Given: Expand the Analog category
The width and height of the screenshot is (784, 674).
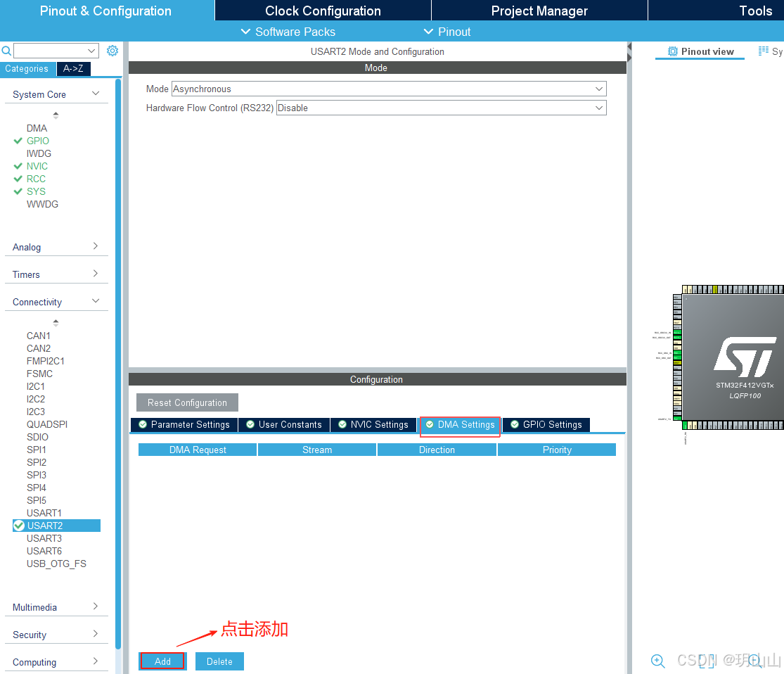Looking at the screenshot, I should click(x=96, y=246).
